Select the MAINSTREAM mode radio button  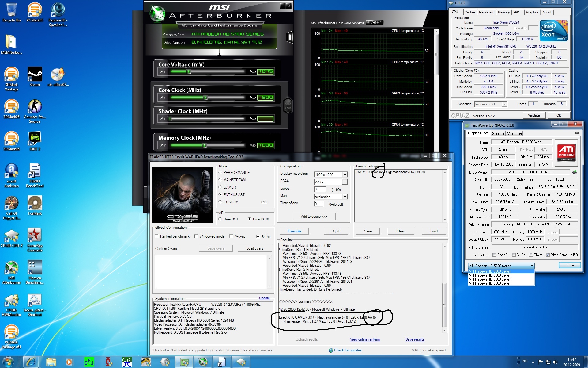coord(220,180)
